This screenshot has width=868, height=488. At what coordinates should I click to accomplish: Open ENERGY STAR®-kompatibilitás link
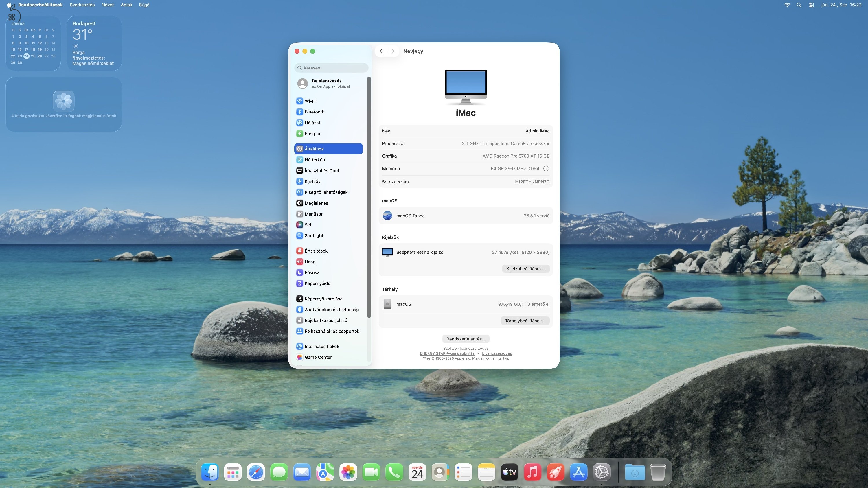(x=447, y=353)
